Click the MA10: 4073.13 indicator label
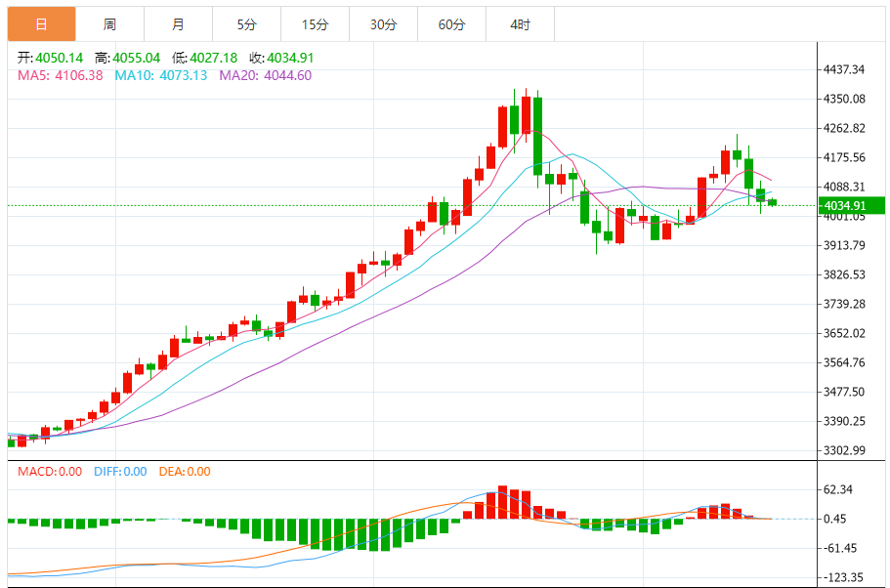 161,75
